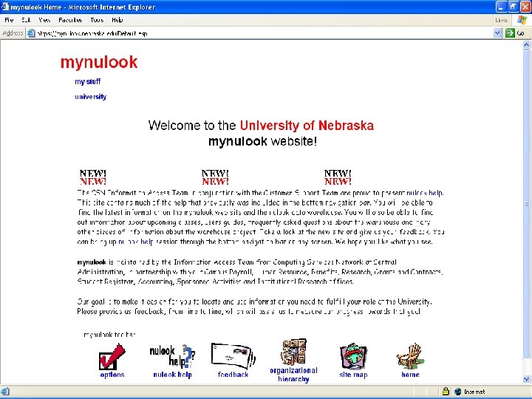Open the Favorites menu

click(70, 20)
